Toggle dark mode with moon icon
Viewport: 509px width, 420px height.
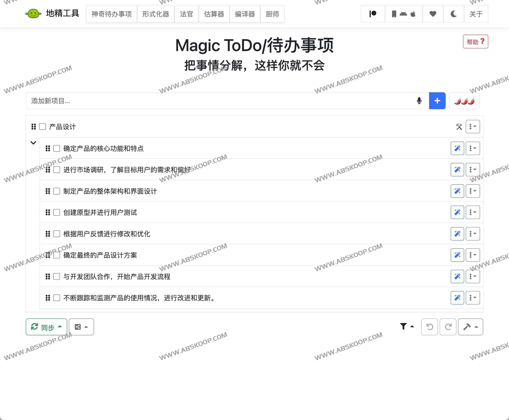point(454,14)
